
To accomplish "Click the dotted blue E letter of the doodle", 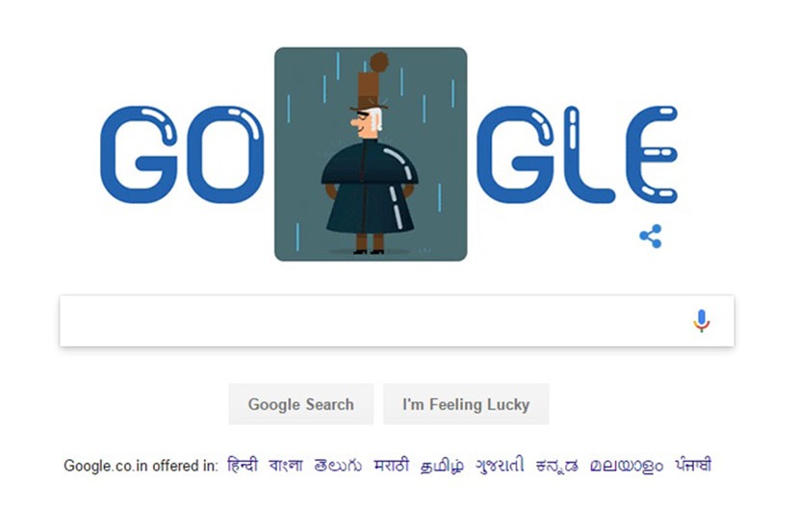I will pyautogui.click(x=653, y=155).
